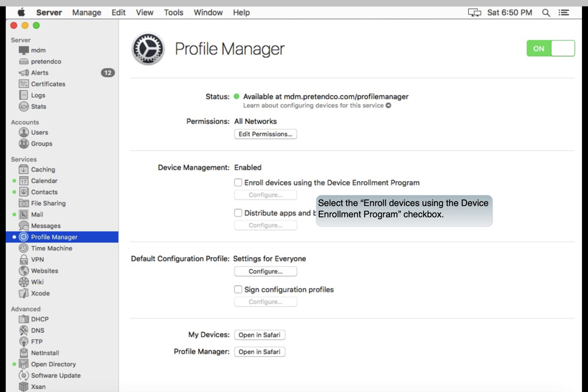Open the Stats icon under Server
Viewport: 588px width, 392px height.
(24, 107)
